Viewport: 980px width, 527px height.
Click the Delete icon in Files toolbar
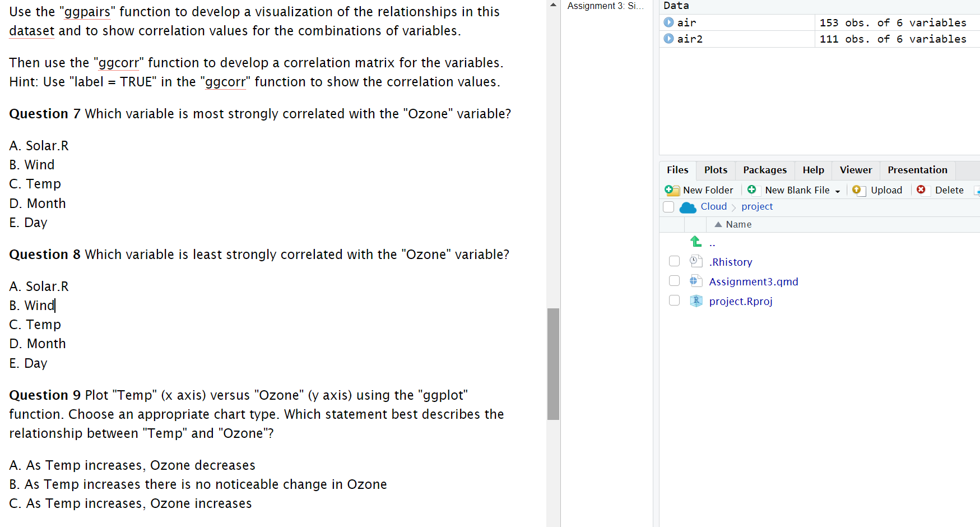point(922,191)
